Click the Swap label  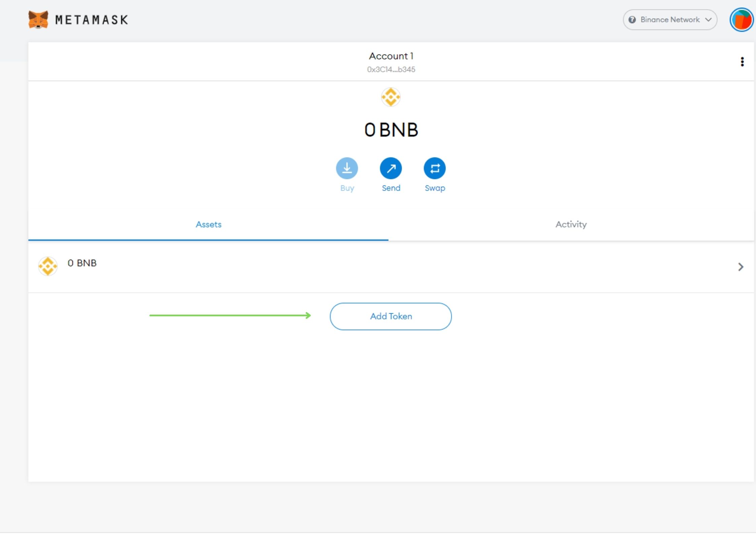point(435,188)
